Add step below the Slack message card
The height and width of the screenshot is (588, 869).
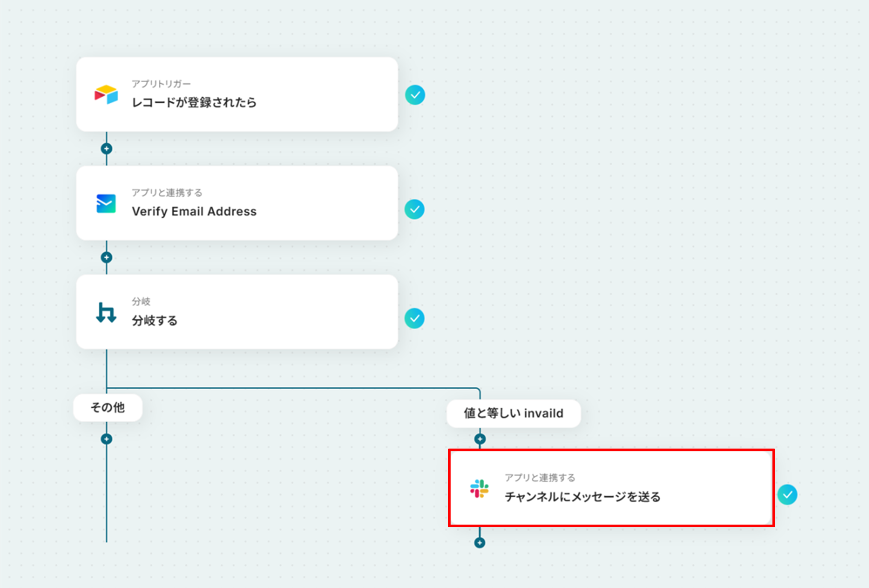tap(480, 543)
